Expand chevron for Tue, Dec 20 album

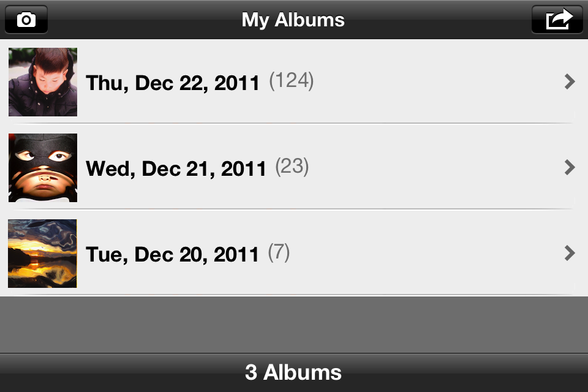[570, 253]
